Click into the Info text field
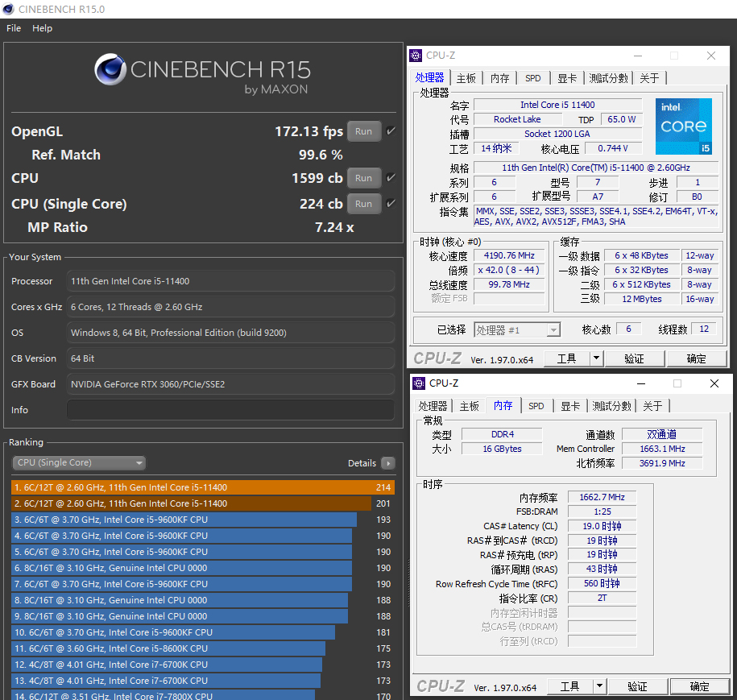The height and width of the screenshot is (700, 737). point(230,410)
